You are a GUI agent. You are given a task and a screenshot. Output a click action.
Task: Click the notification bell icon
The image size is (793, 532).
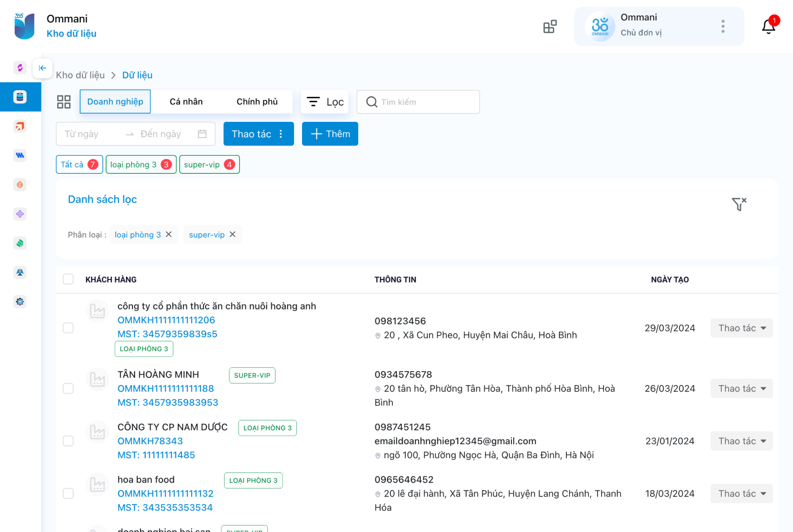(x=768, y=27)
